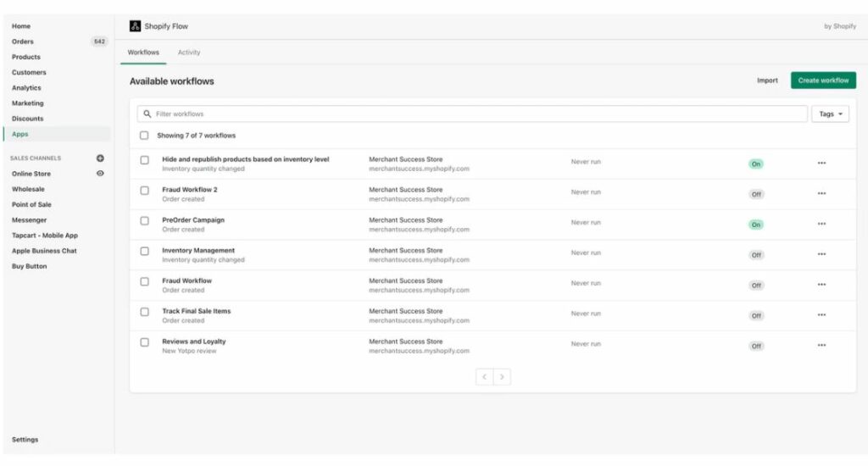Open Buy Button channel
This screenshot has width=868, height=466.
[30, 267]
